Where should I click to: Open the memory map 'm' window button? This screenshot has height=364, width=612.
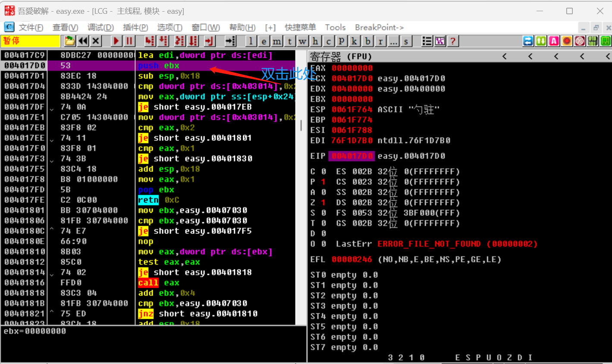[276, 41]
